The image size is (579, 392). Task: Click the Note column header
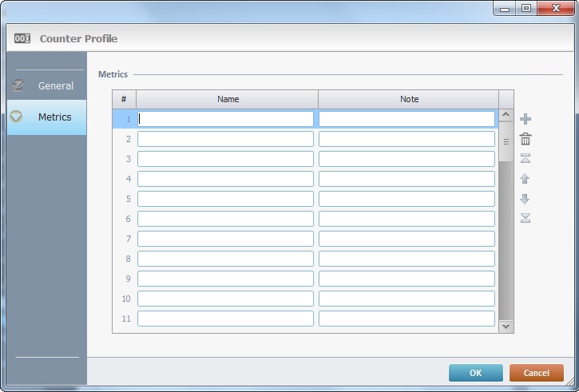coord(409,99)
